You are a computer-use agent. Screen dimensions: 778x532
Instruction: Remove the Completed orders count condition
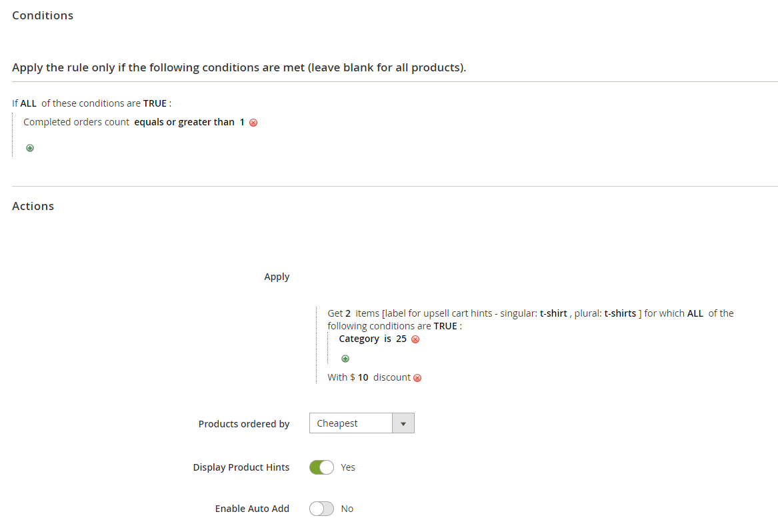[x=253, y=123]
